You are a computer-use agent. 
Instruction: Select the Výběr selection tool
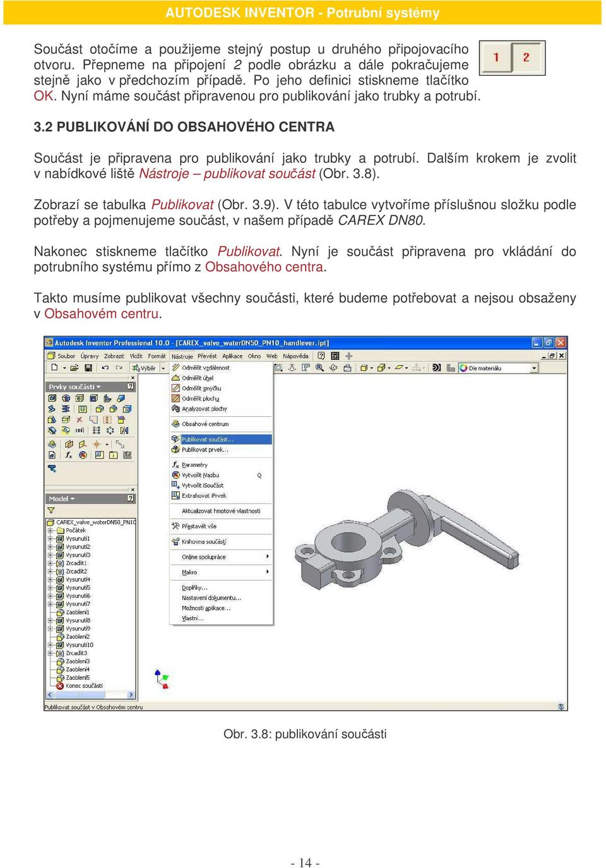(144, 368)
